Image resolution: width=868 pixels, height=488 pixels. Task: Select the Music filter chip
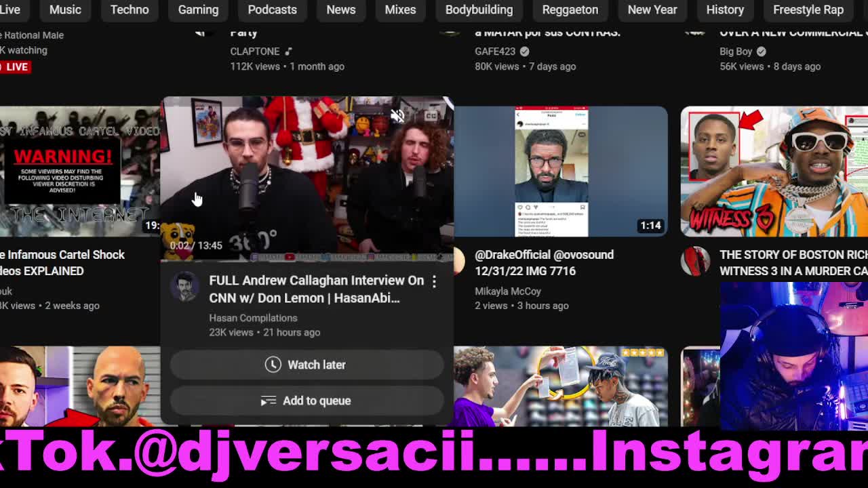point(65,9)
